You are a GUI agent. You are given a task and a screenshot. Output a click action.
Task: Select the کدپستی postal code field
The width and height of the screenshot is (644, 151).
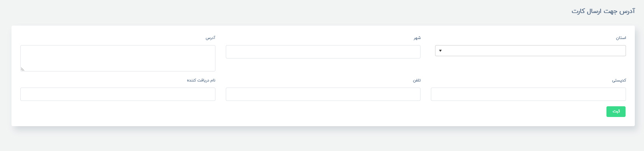(528, 94)
